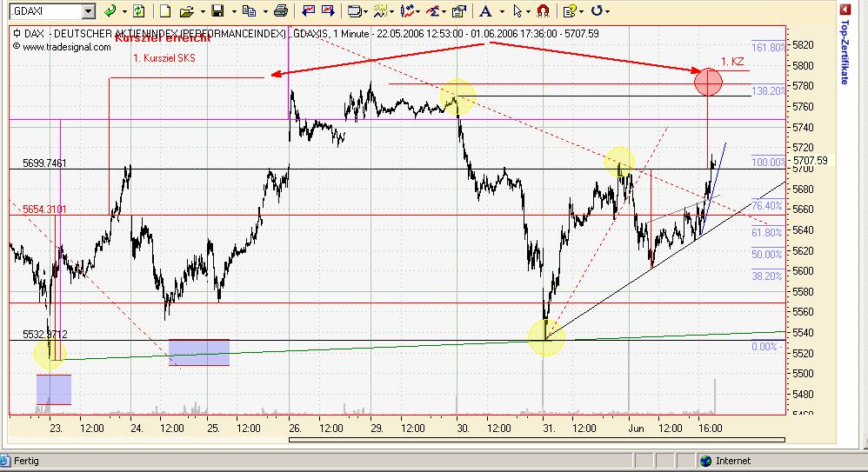
Task: Click the chart back navigation icon
Action: 309,10
